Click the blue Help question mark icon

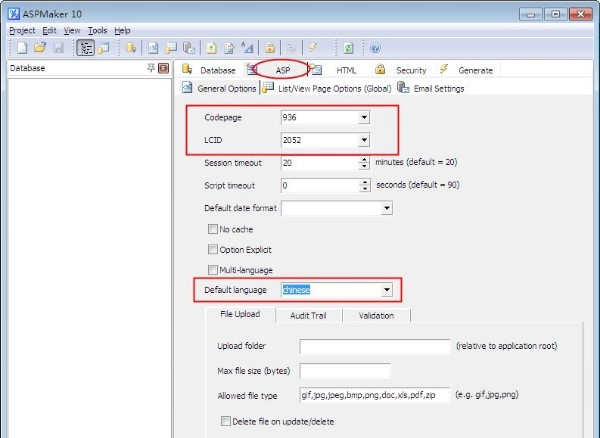(375, 47)
